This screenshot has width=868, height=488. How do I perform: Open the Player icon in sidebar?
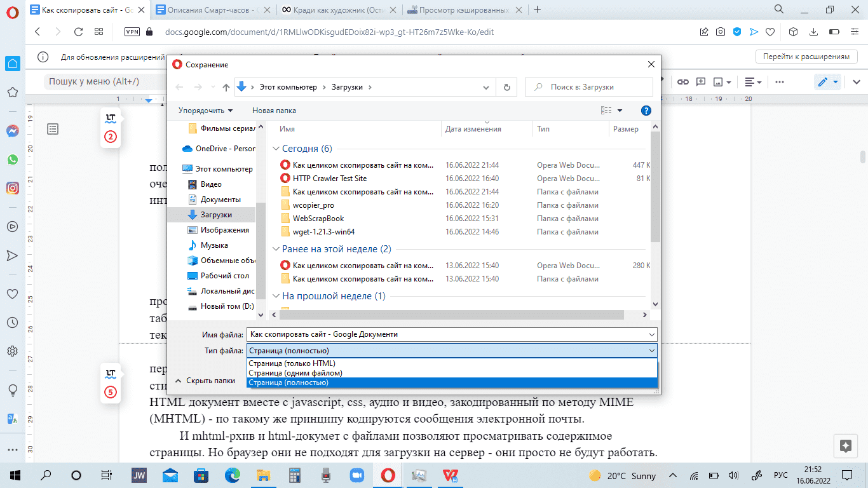pyautogui.click(x=12, y=226)
